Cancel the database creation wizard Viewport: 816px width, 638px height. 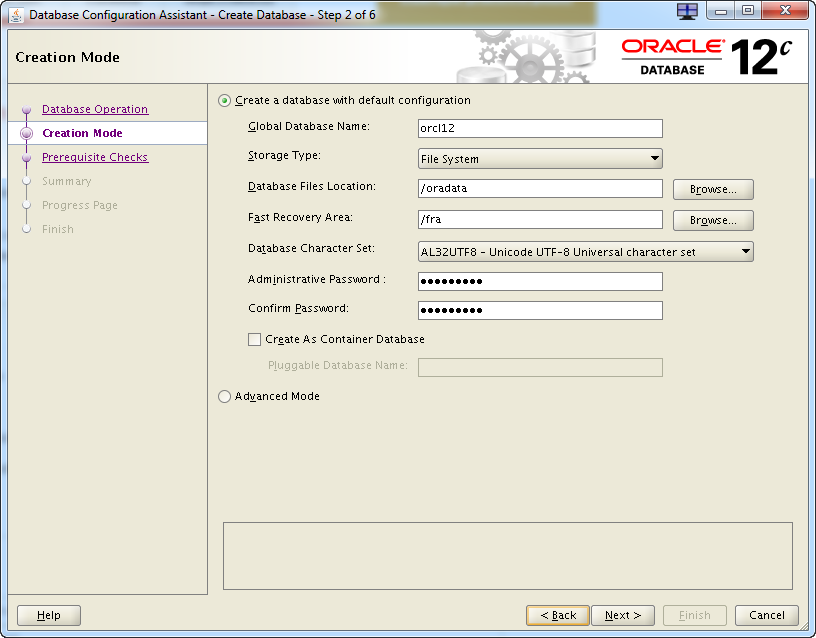coord(767,616)
